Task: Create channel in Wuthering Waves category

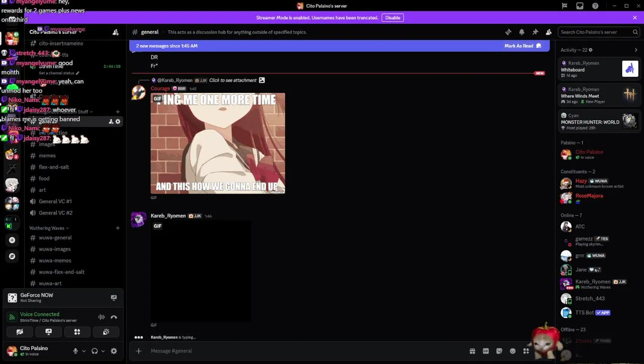Action: click(x=118, y=228)
